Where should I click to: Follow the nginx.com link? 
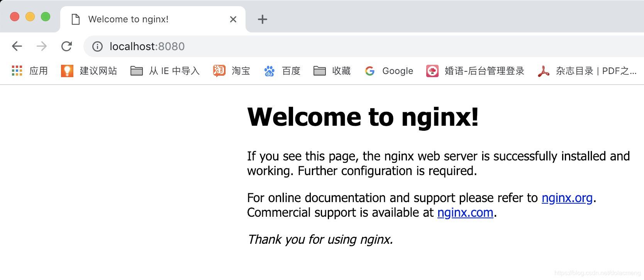(465, 213)
